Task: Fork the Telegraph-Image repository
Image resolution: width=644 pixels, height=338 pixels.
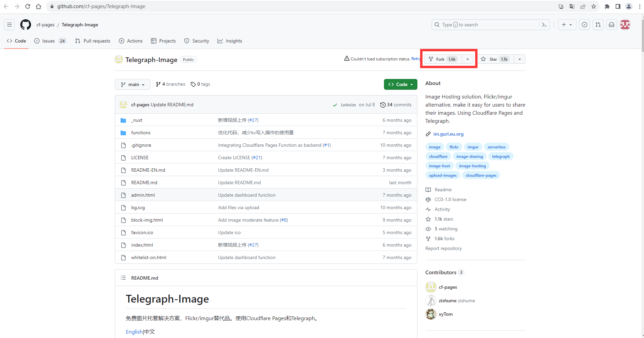Action: point(443,59)
